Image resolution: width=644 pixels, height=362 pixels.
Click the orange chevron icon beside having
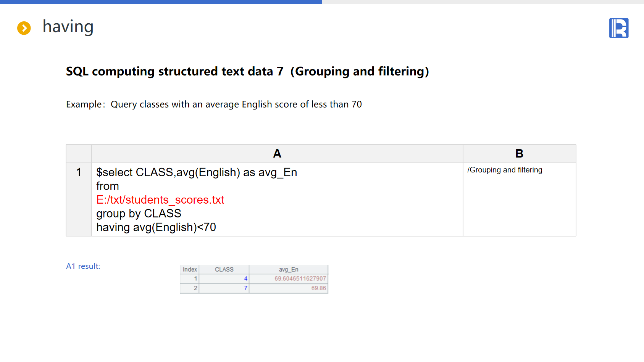point(24,28)
